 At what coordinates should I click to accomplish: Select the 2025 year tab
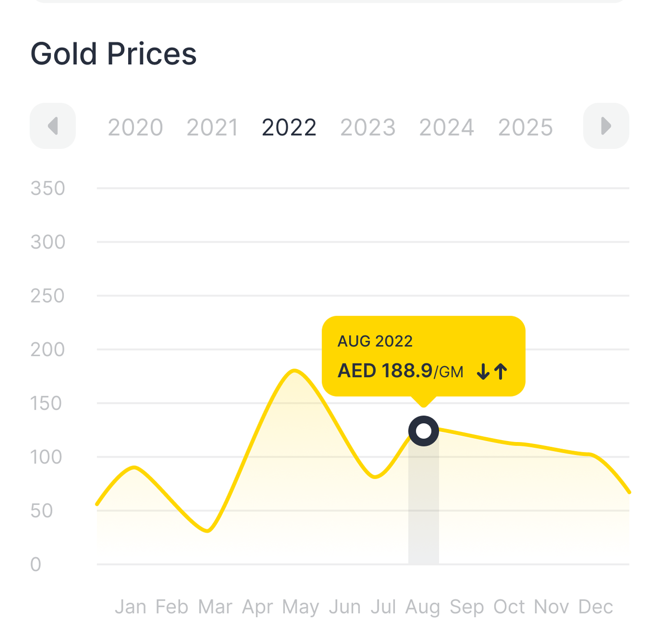coord(526,128)
